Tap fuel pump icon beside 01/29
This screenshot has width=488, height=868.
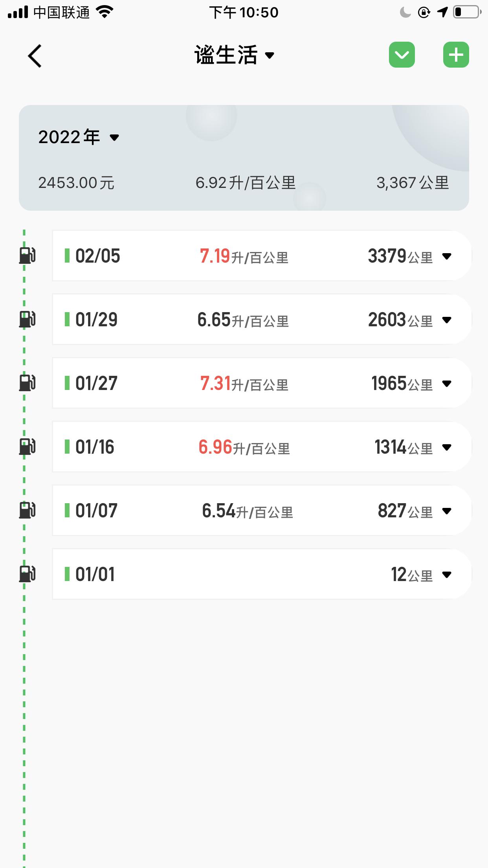pyautogui.click(x=28, y=319)
